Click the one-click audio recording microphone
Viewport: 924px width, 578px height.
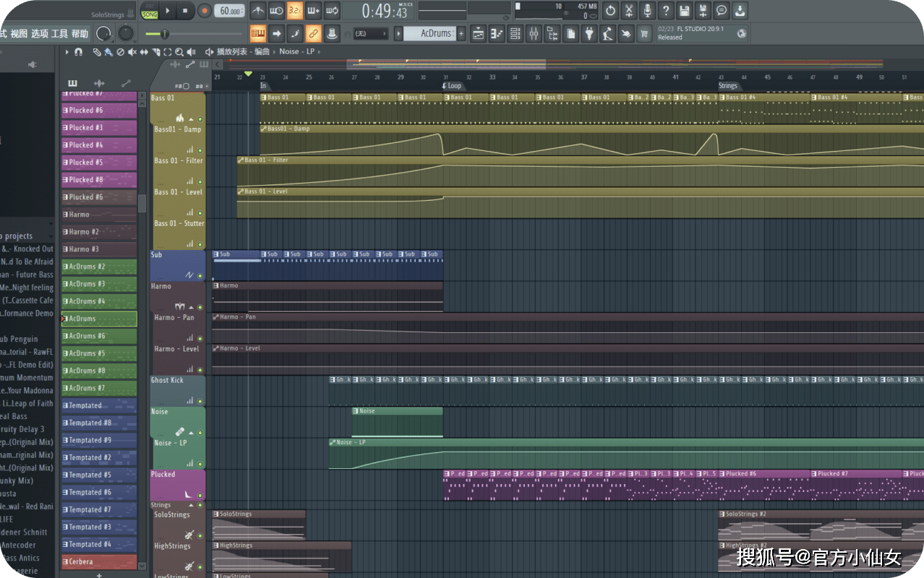point(647,11)
